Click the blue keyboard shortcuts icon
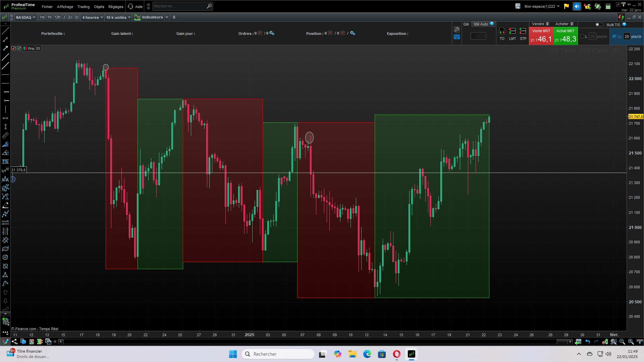Viewport: 644px width, 362px height. [457, 37]
